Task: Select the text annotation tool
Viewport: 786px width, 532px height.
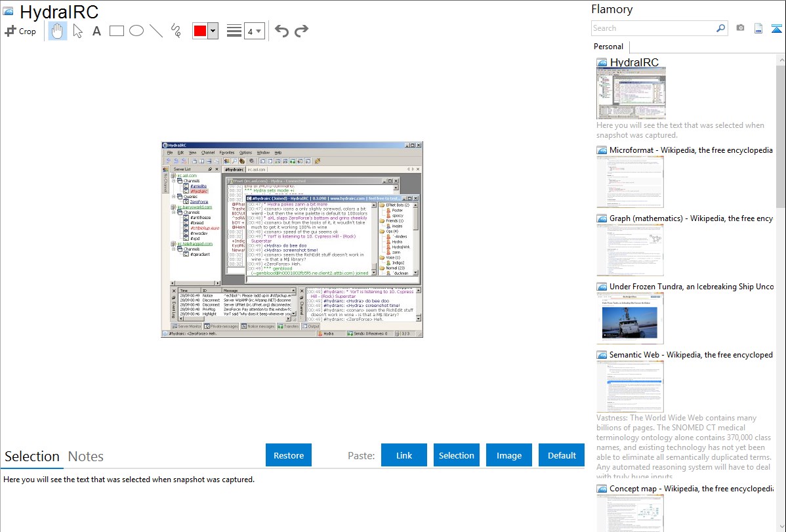Action: pos(96,31)
